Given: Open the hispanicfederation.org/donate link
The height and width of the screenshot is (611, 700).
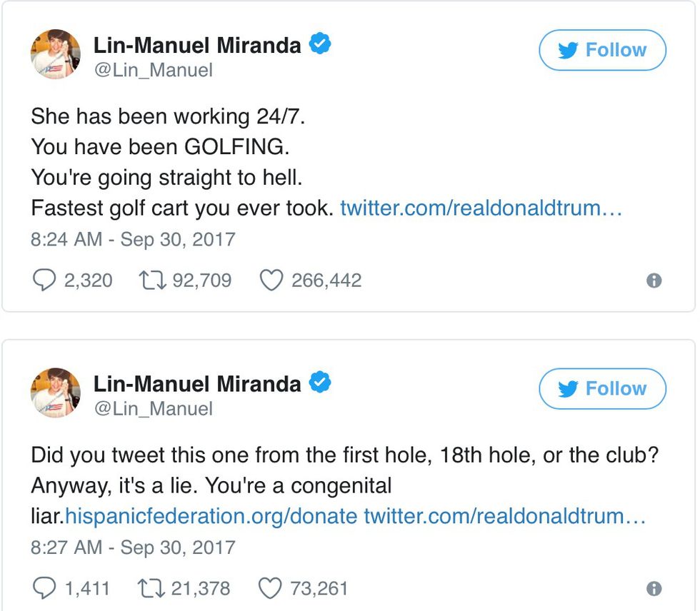Looking at the screenshot, I should (211, 516).
